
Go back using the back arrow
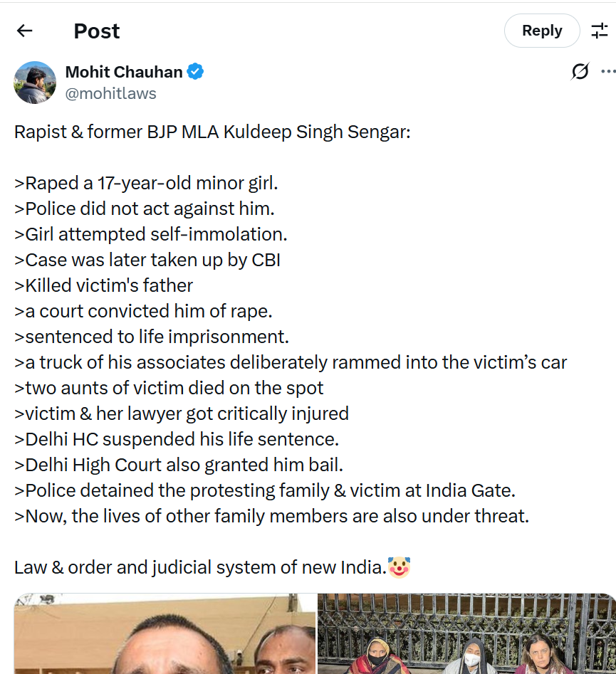25,31
